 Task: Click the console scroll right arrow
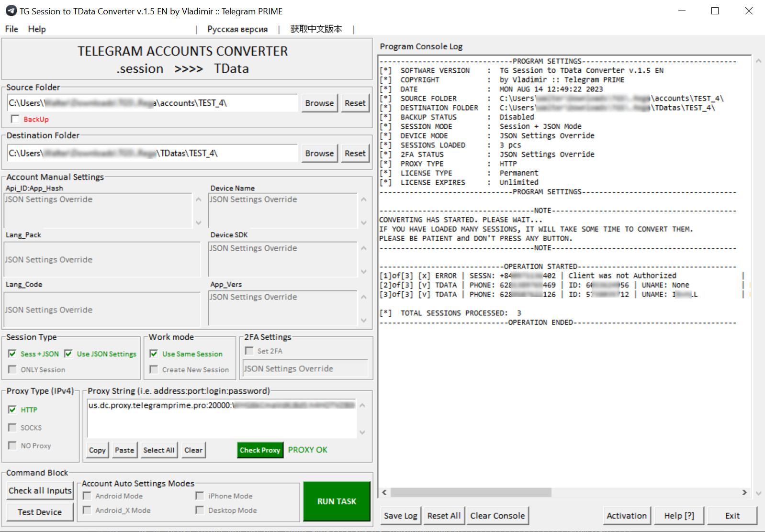point(744,492)
